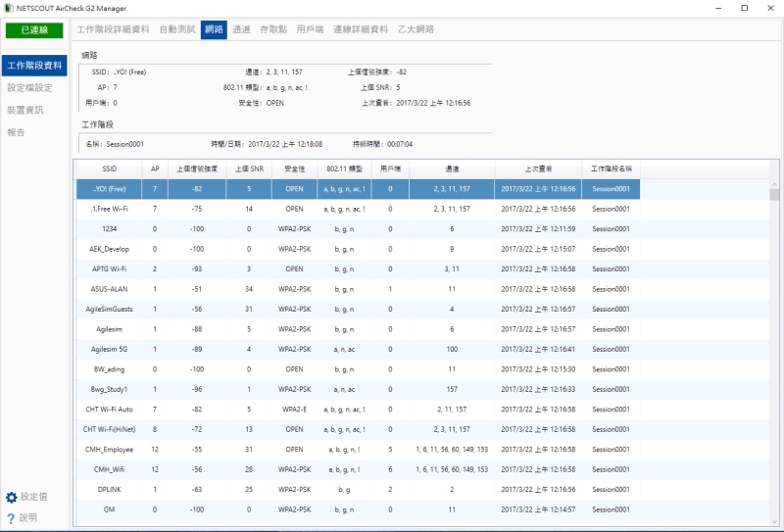Sort table by SSID column header

(x=109, y=169)
